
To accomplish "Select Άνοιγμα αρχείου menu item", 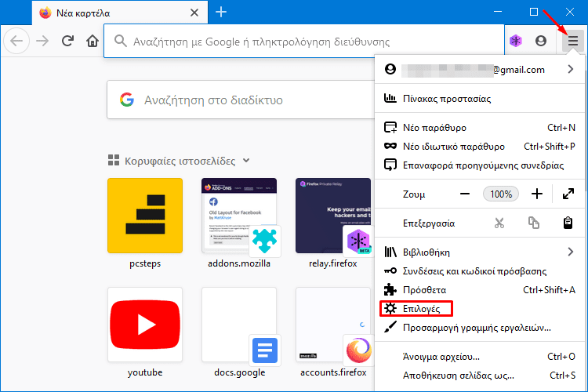I will [x=480, y=357].
